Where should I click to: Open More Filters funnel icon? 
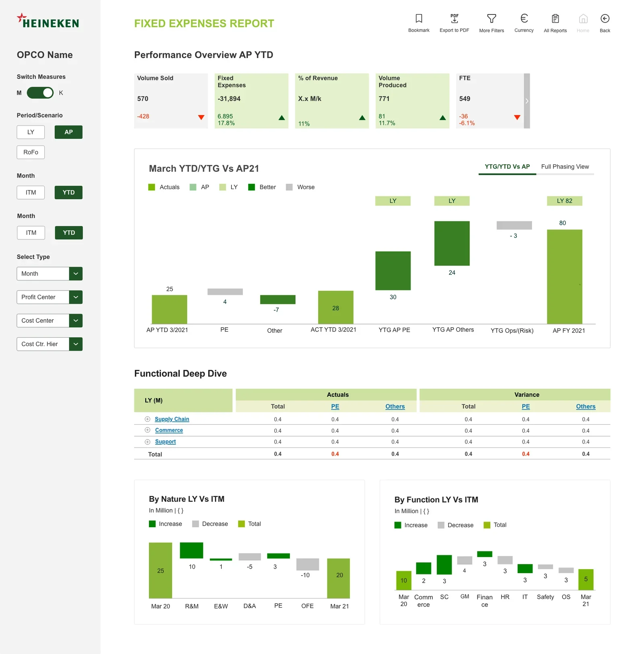coord(491,19)
